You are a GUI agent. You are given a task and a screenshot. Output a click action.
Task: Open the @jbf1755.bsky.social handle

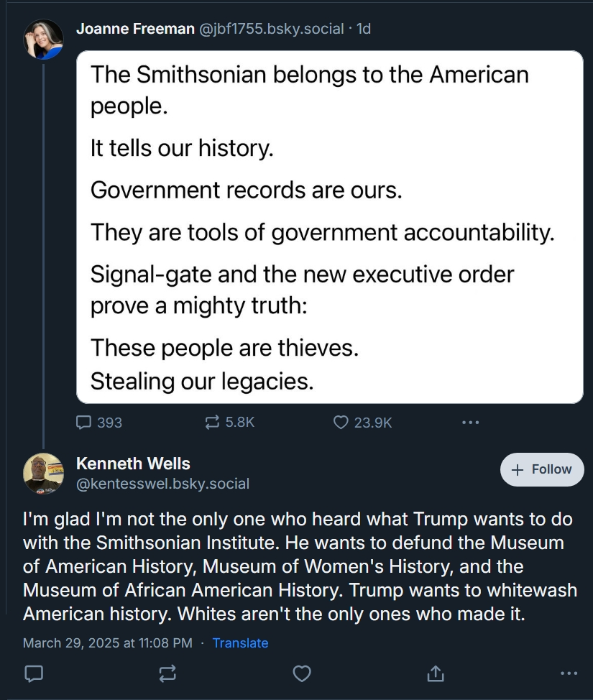point(271,29)
